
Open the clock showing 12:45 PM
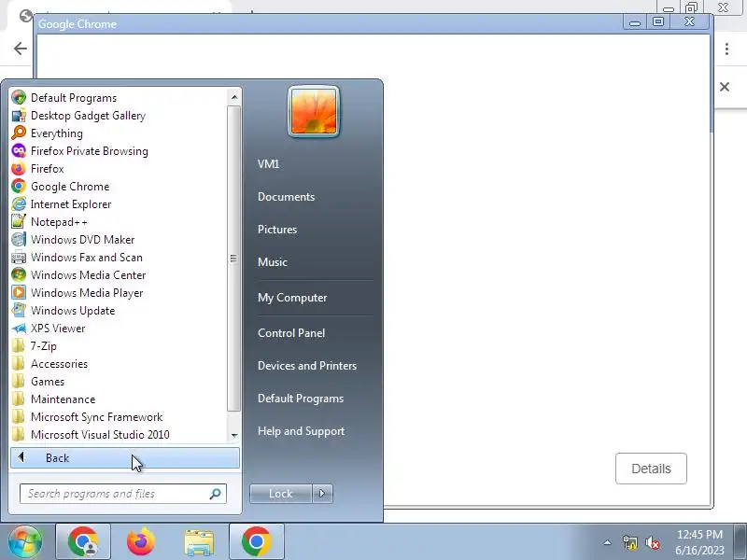click(699, 542)
